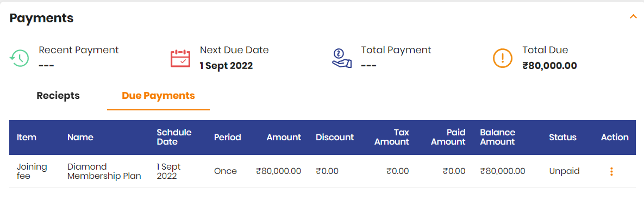The image size is (644, 199).
Task: Click the Amount column header
Action: [x=284, y=138]
